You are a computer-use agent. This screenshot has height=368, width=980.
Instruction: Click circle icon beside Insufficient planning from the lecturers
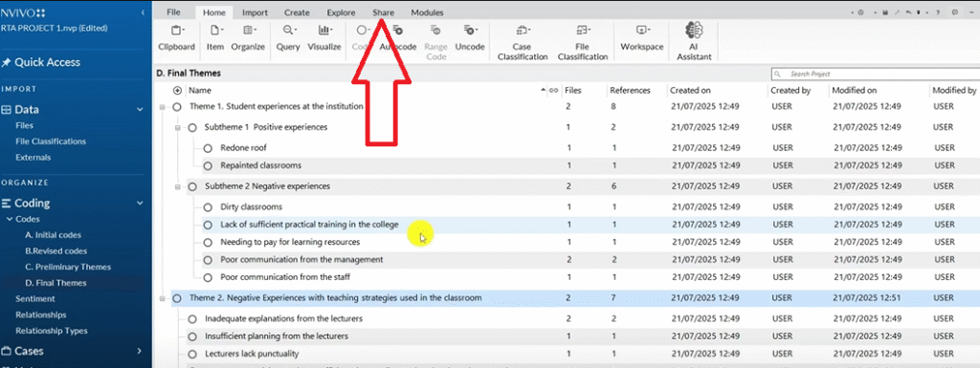192,336
